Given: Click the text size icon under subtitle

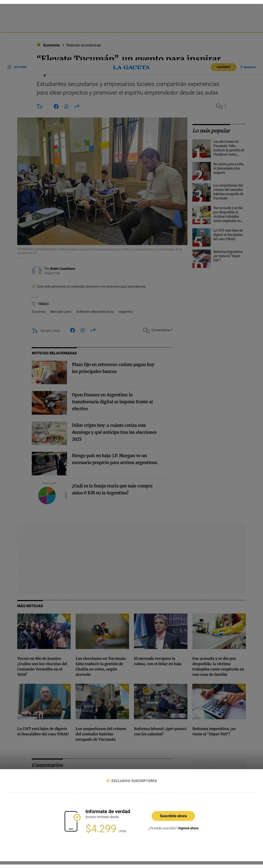Looking at the screenshot, I should [x=40, y=106].
